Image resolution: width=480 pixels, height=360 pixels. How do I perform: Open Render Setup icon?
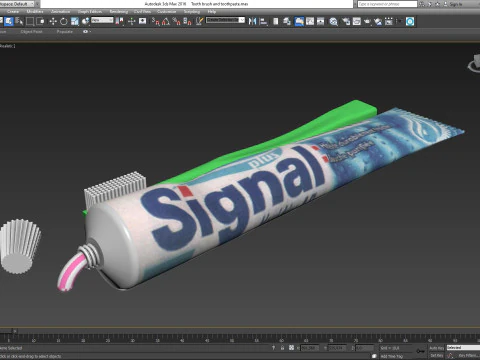(346, 22)
